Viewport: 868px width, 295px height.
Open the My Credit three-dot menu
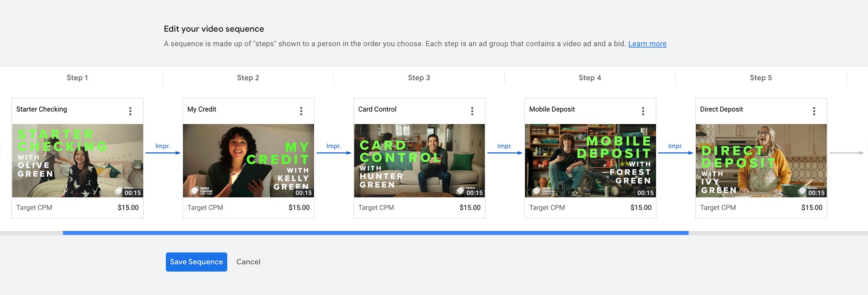click(x=301, y=111)
